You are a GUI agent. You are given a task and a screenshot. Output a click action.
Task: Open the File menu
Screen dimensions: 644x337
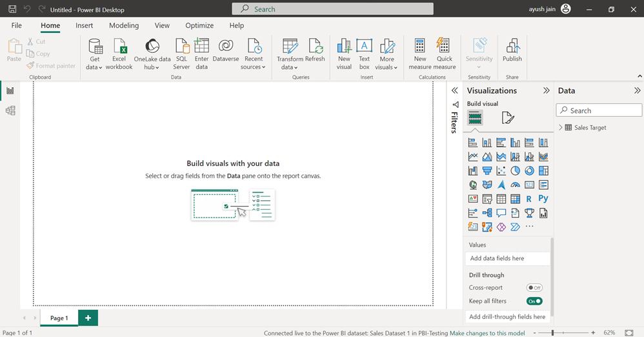pos(16,25)
